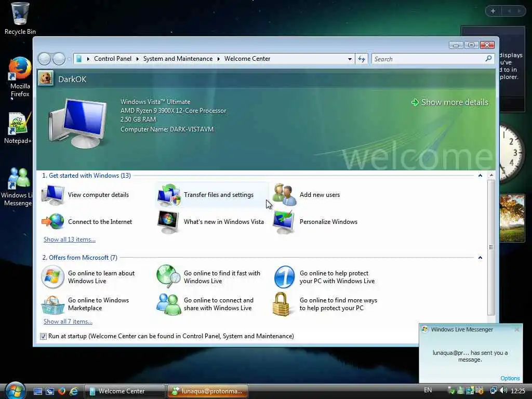
Task: Click the volume speaker tray icon
Action: click(x=503, y=391)
